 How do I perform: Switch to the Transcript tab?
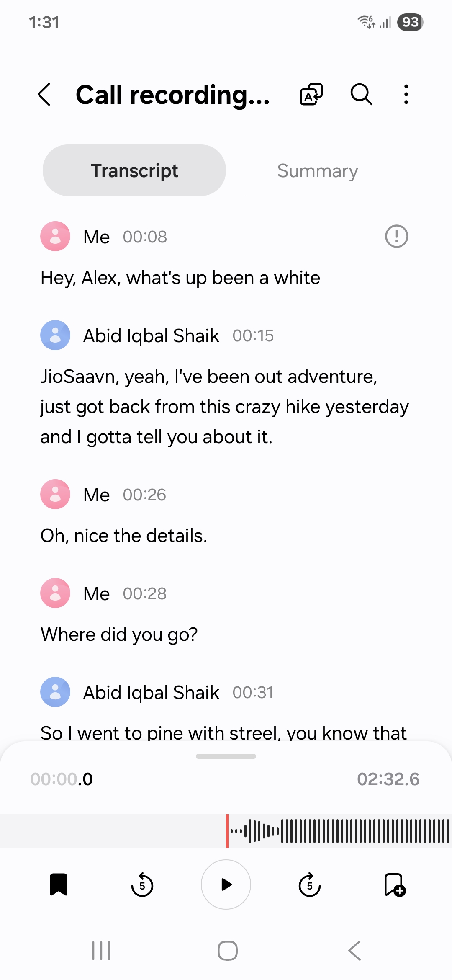[134, 170]
